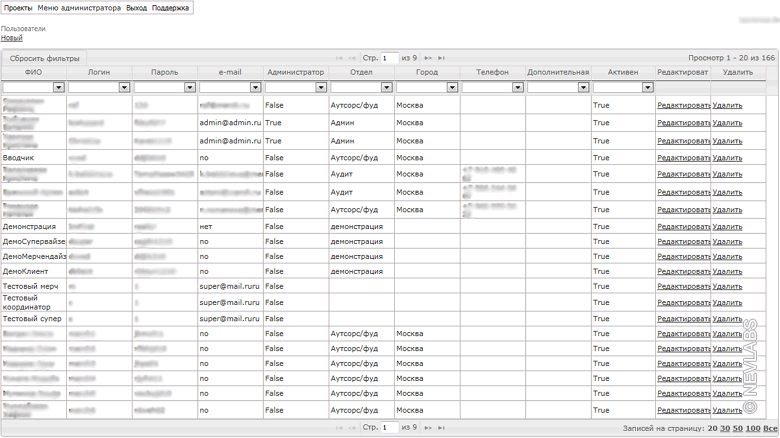Go to next page in top pager
This screenshot has height=438, width=780.
pyautogui.click(x=428, y=58)
